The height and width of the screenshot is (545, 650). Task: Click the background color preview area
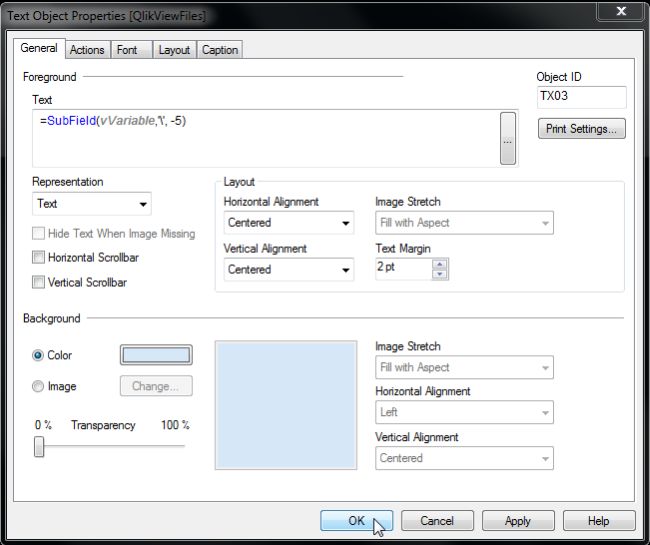[x=286, y=405]
